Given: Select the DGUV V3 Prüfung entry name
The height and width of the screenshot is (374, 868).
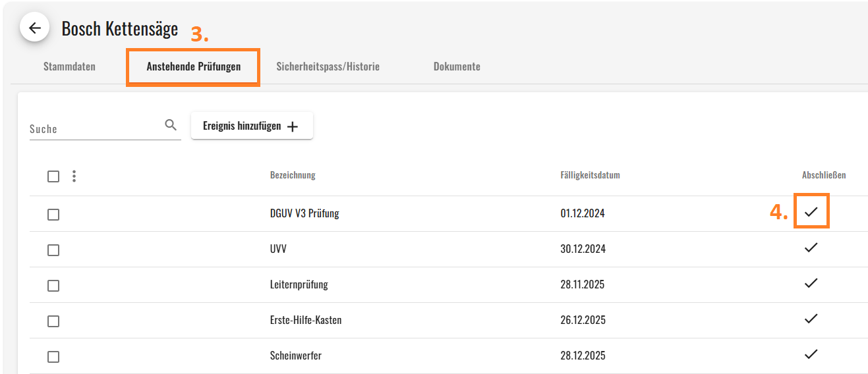Looking at the screenshot, I should click(304, 213).
